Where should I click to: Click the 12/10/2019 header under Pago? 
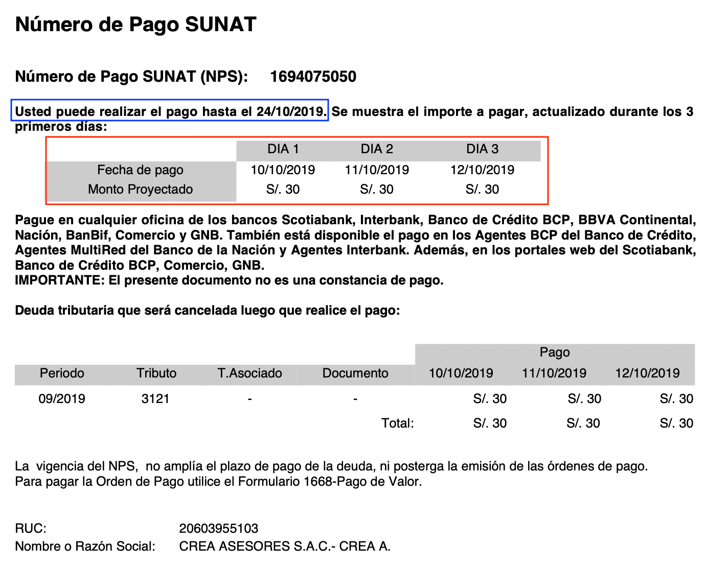click(x=647, y=373)
